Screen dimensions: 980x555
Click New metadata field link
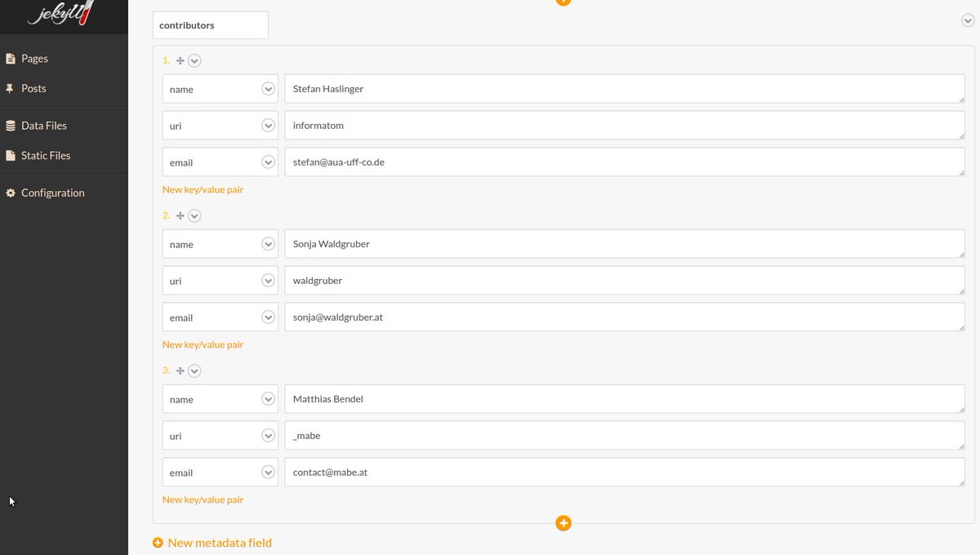tap(220, 543)
